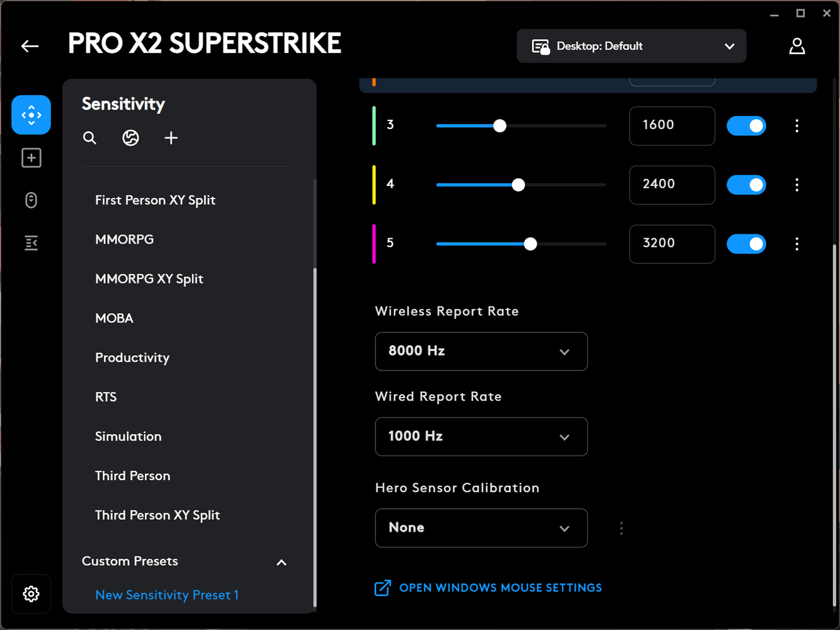Turn off the 2400 DPI level toggle
840x630 pixels.
pyautogui.click(x=746, y=185)
